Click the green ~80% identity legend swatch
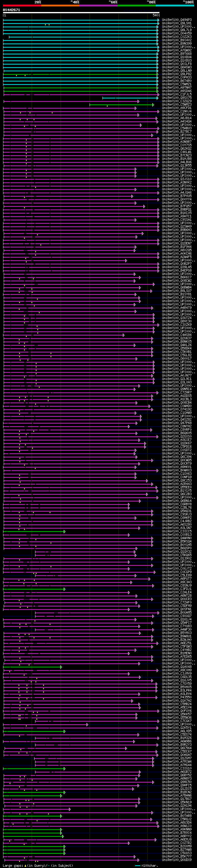The height and width of the screenshot is (868, 197). (136, 6)
